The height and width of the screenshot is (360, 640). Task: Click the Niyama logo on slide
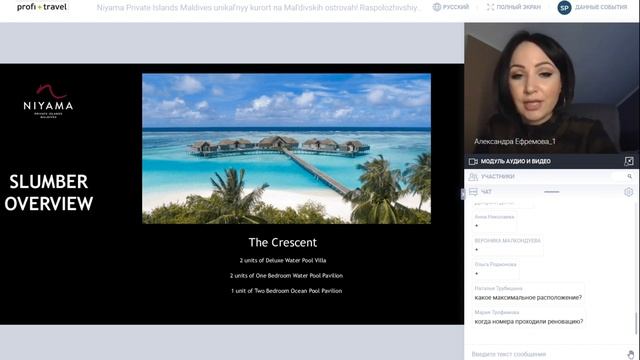[48, 101]
